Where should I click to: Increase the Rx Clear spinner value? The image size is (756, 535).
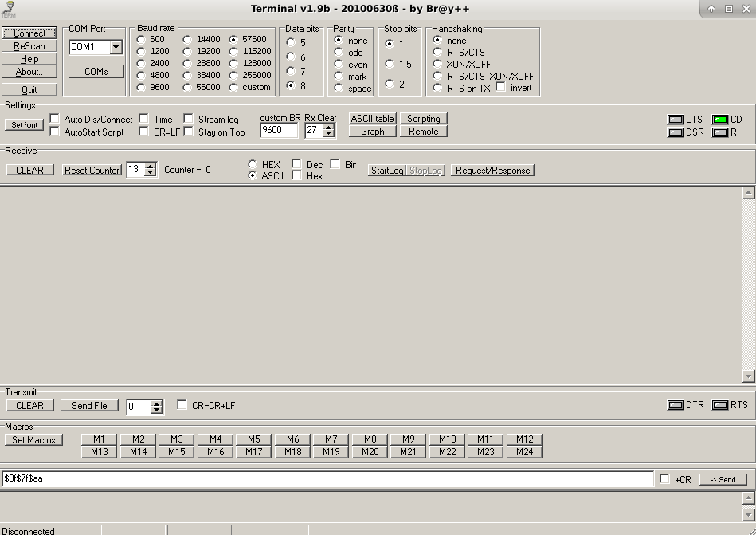328,127
